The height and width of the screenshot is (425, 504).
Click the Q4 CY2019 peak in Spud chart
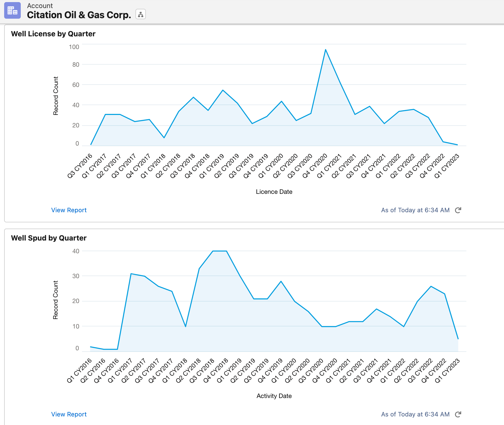click(x=281, y=281)
